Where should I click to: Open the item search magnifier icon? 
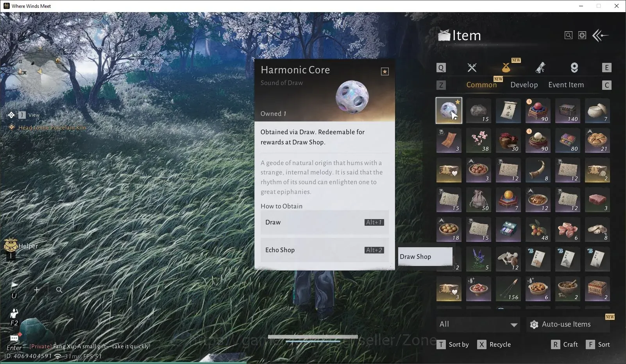(x=569, y=36)
